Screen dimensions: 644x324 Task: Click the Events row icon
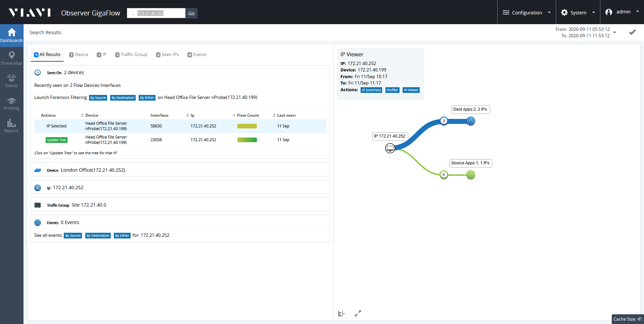[x=38, y=223]
